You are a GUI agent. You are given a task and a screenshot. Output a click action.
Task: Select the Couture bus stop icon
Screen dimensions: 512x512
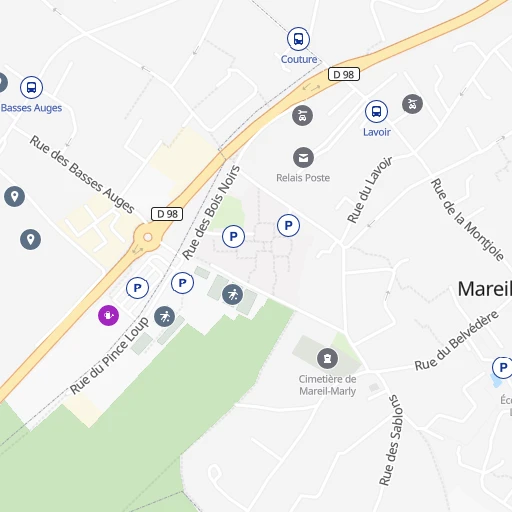point(298,39)
